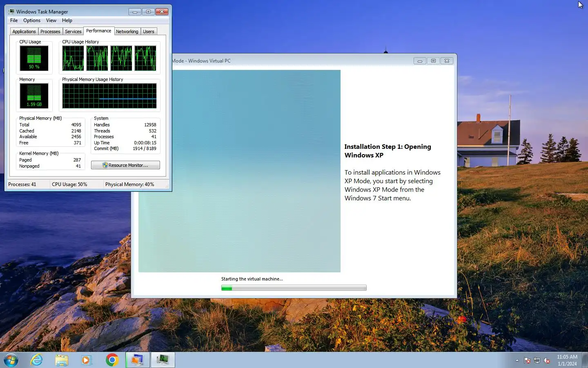Screen dimensions: 588x368
Task: Switch to the Services tab
Action: 73,31
